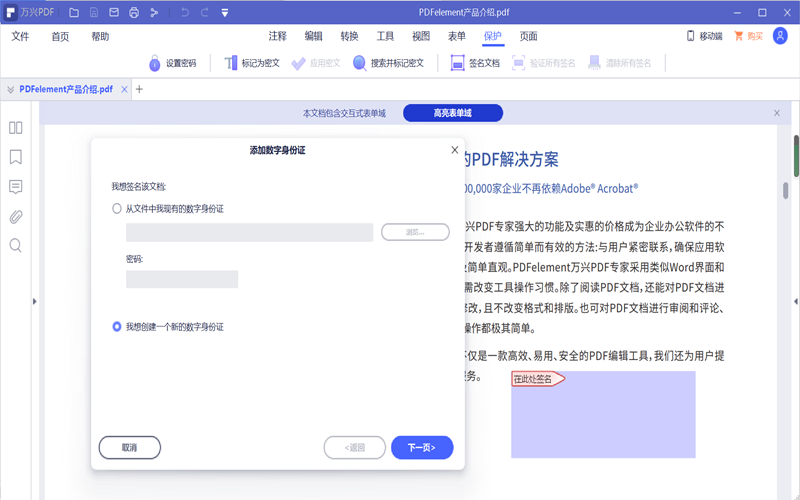Click the 取消 button in dialog
This screenshot has width=800, height=500.
[x=129, y=447]
